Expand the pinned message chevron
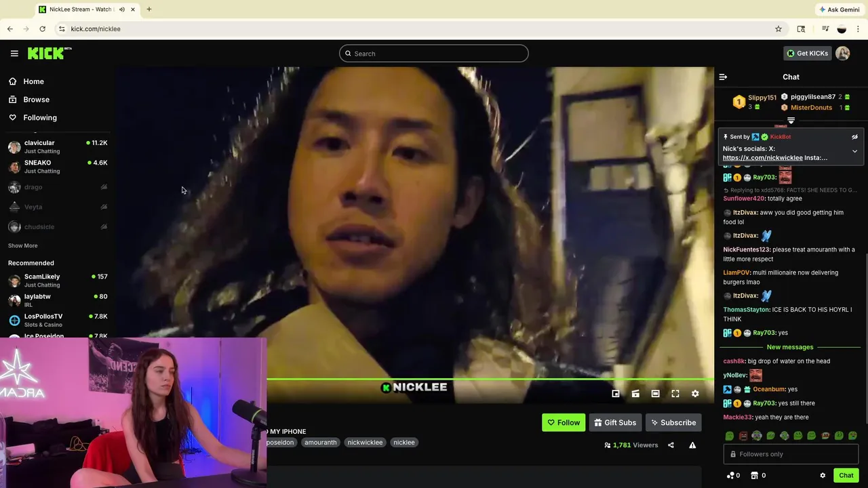 (x=854, y=151)
